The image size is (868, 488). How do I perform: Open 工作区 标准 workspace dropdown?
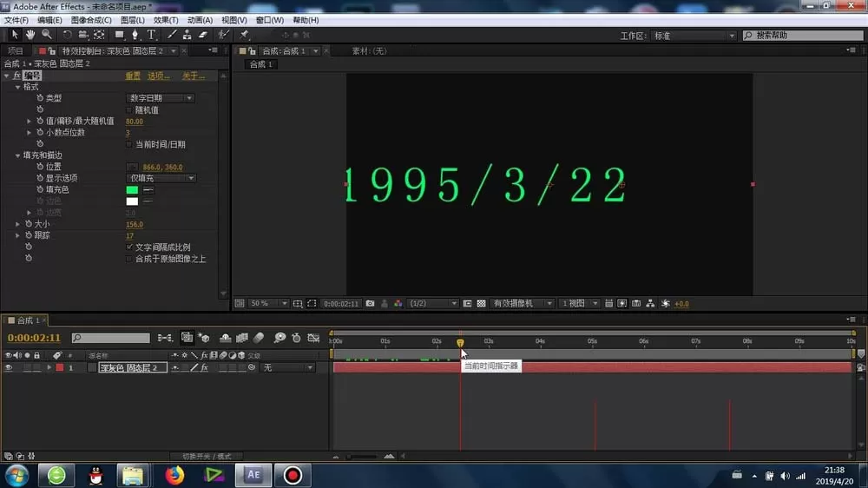[693, 36]
